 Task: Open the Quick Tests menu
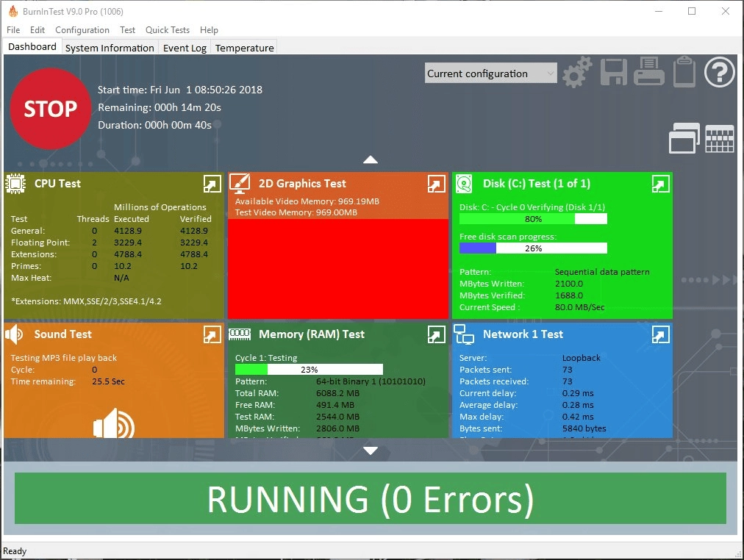(168, 30)
